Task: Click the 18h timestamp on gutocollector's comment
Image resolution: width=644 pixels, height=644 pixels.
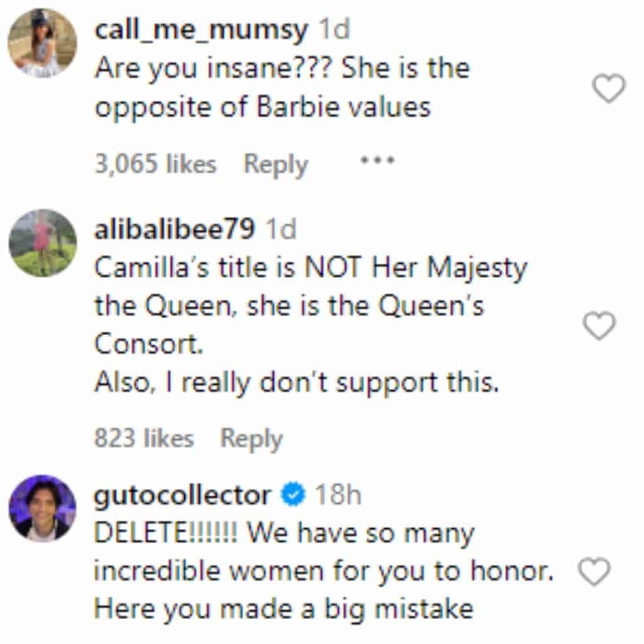Action: pyautogui.click(x=337, y=496)
